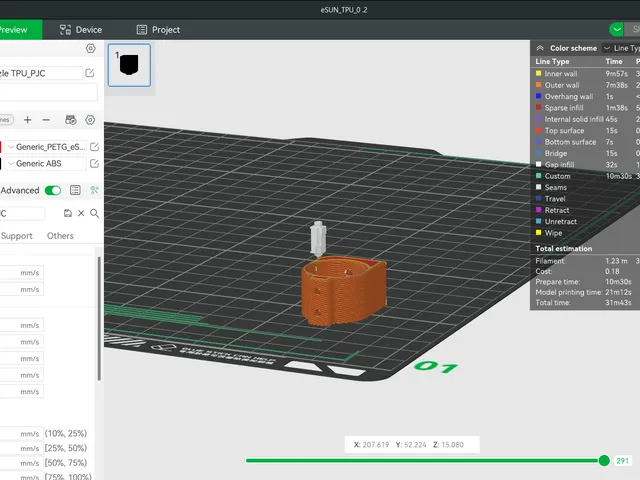Screen dimensions: 640x480
Task: Open Line Type color scheme dropdown
Action: pyautogui.click(x=621, y=48)
